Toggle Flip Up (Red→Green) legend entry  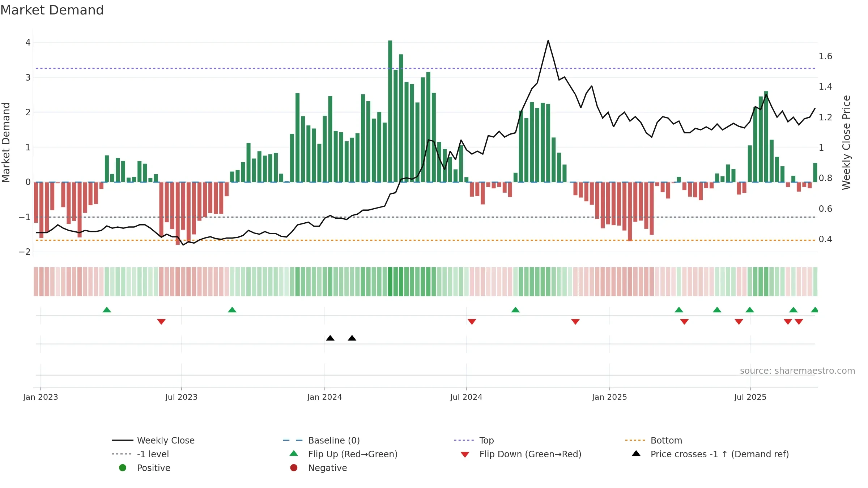344,454
